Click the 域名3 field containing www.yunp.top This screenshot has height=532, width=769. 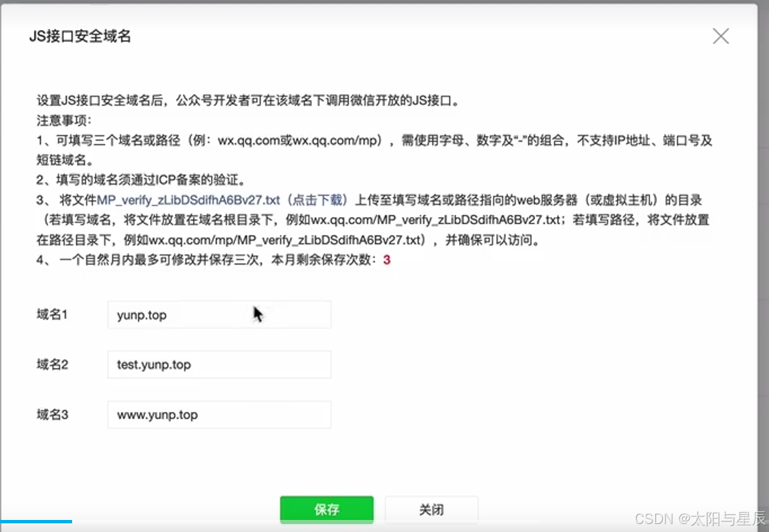[219, 415]
